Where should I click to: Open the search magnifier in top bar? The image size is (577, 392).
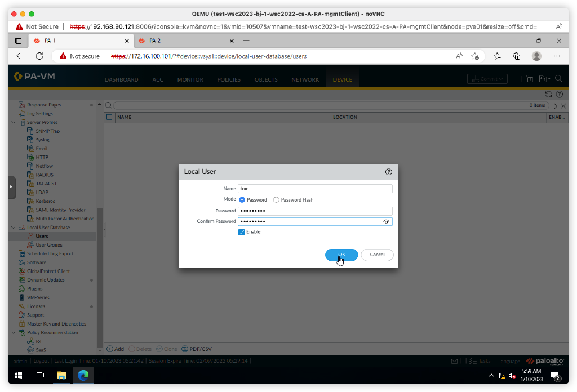click(x=558, y=79)
